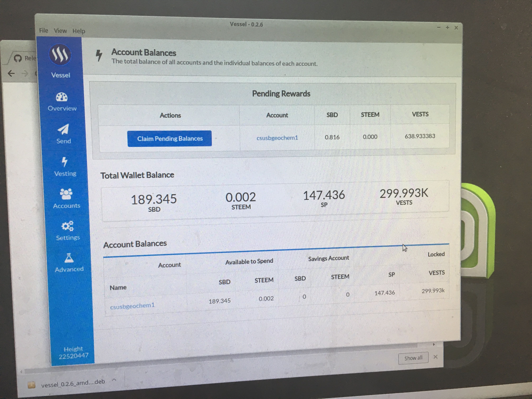Go to the Send paper-plane icon

tap(63, 129)
